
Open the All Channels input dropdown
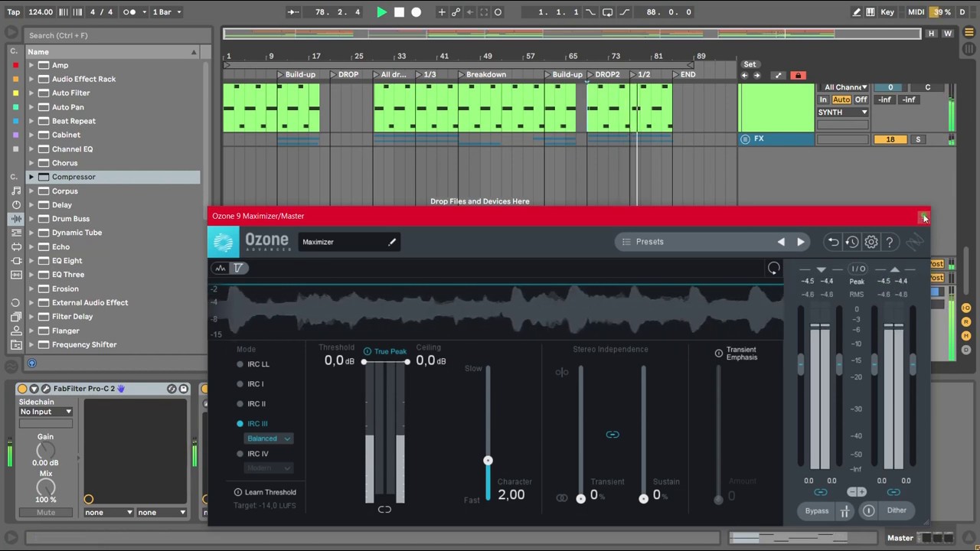(842, 87)
